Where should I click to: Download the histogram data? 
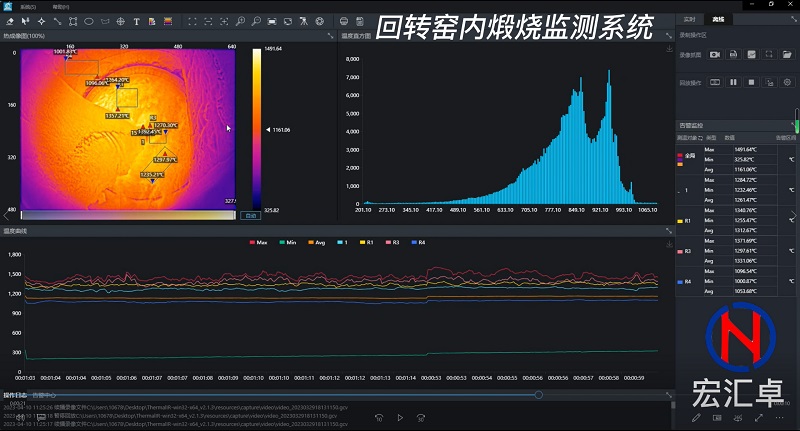coord(669,49)
